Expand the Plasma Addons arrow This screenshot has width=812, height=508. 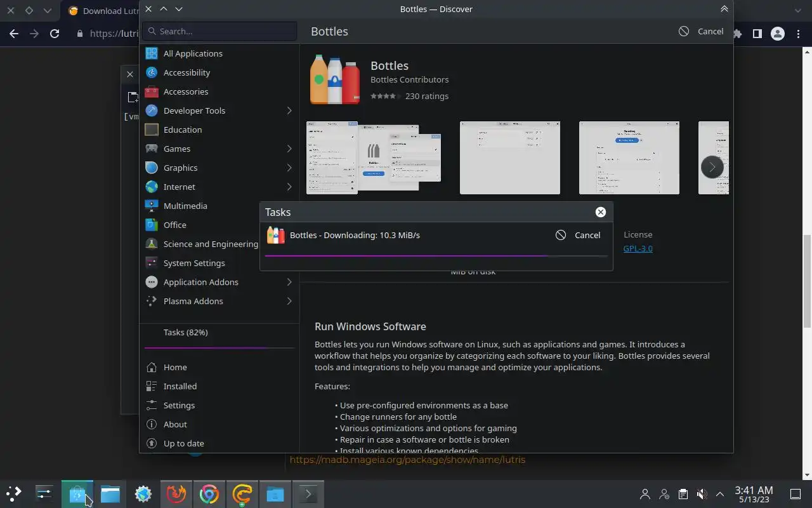pos(289,301)
